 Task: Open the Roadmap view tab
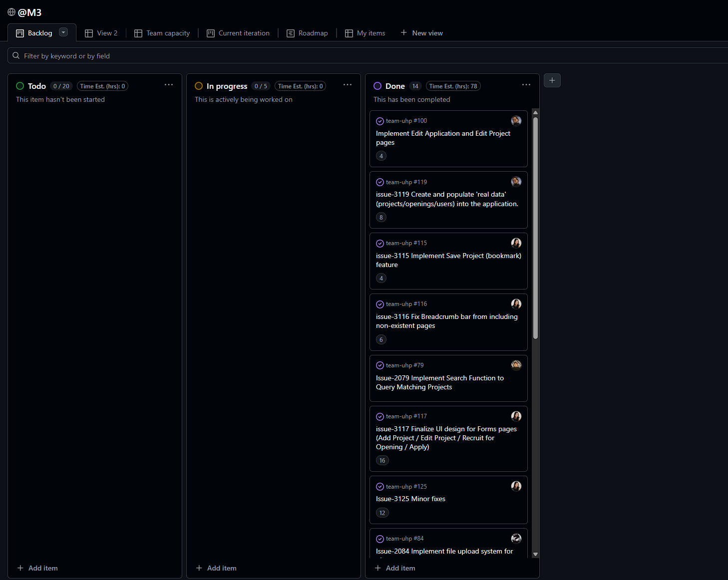pos(307,33)
